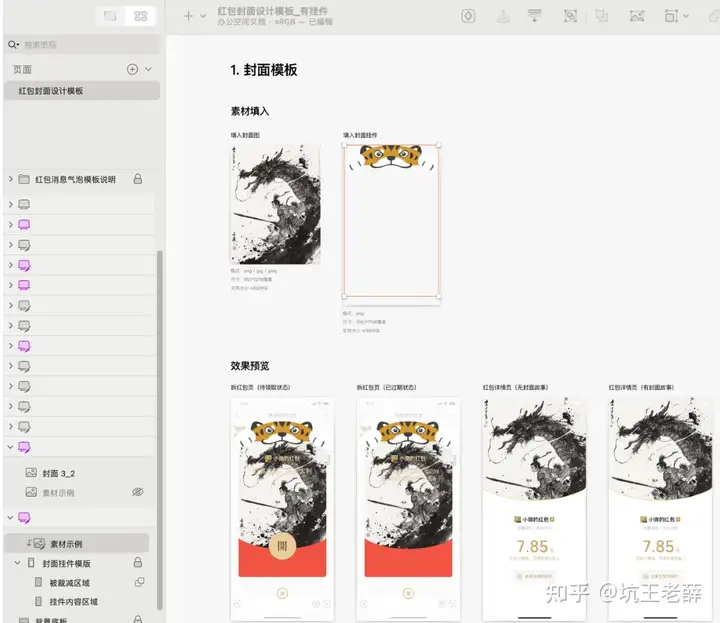Select the 红包详情页 (无封面故事) artboard title
This screenshot has height=623, width=720.
click(x=515, y=387)
